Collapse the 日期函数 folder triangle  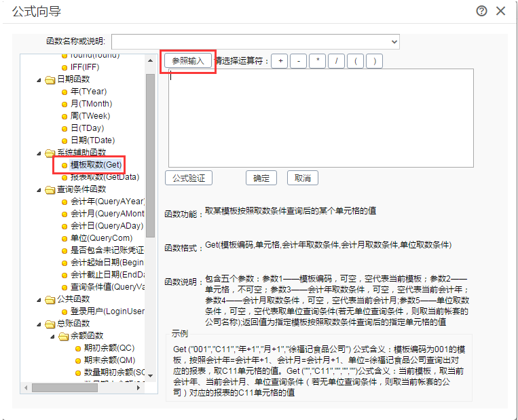39,80
